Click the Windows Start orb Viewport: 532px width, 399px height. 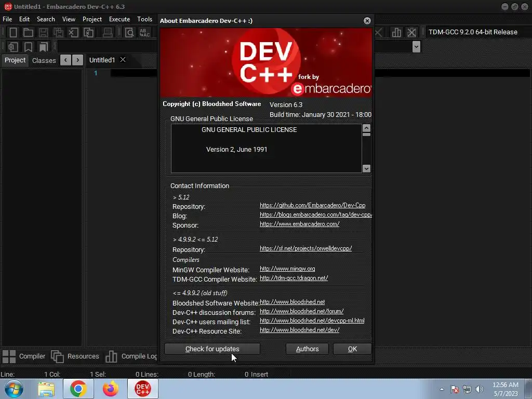[x=14, y=389]
